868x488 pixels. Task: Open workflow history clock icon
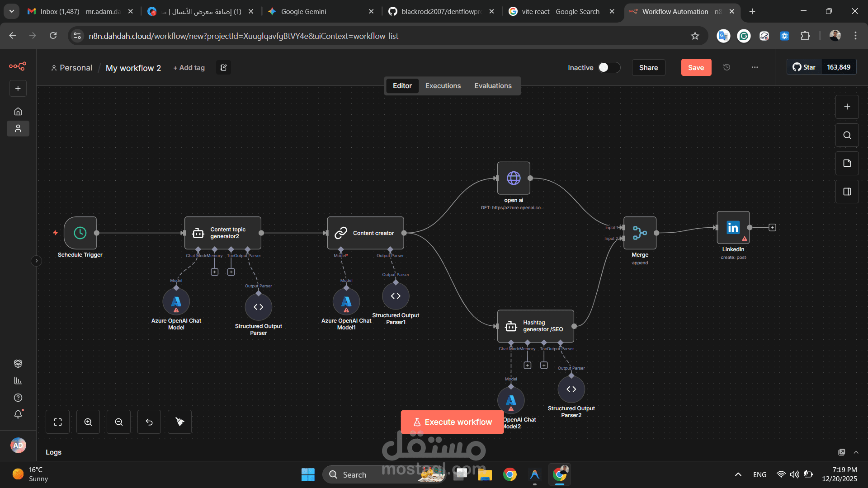[726, 67]
